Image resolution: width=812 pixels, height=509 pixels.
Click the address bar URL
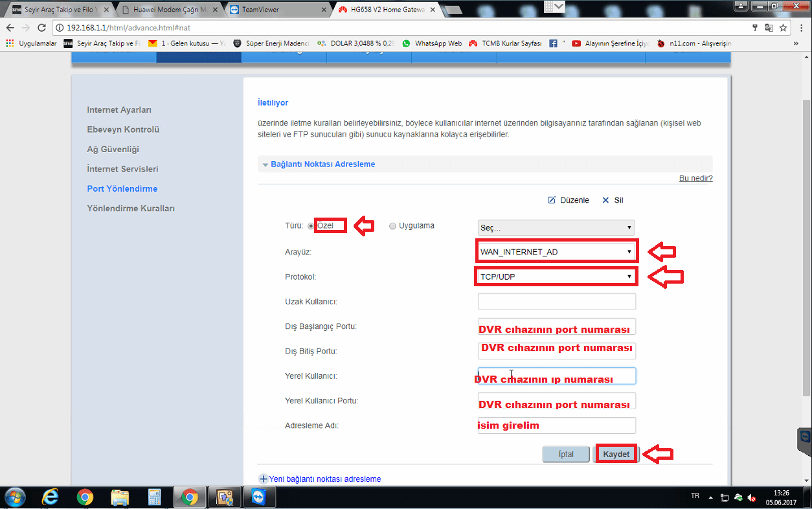(x=129, y=28)
